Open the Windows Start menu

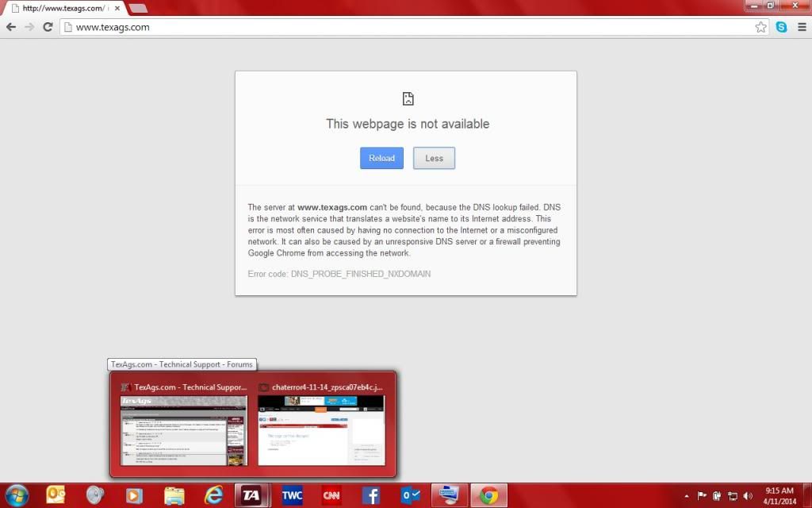15,495
